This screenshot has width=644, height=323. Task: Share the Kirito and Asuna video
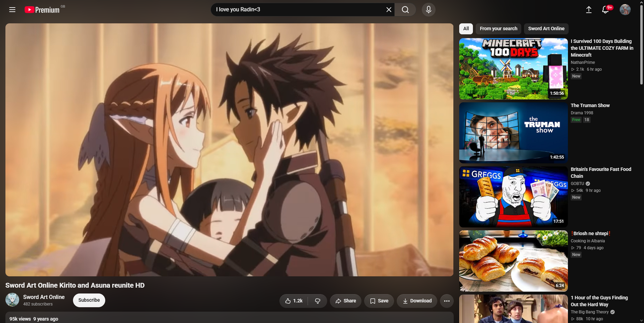(346, 301)
